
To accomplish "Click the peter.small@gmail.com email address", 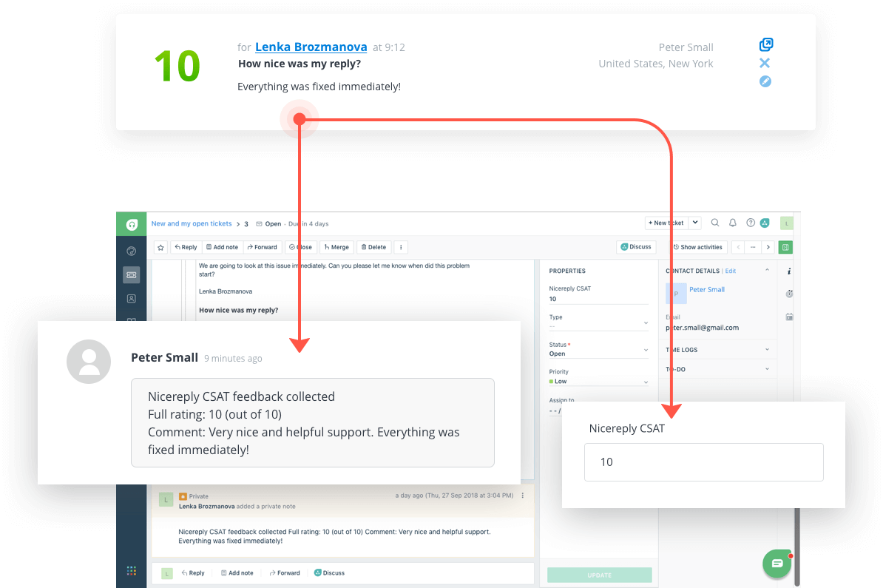I will [x=703, y=328].
